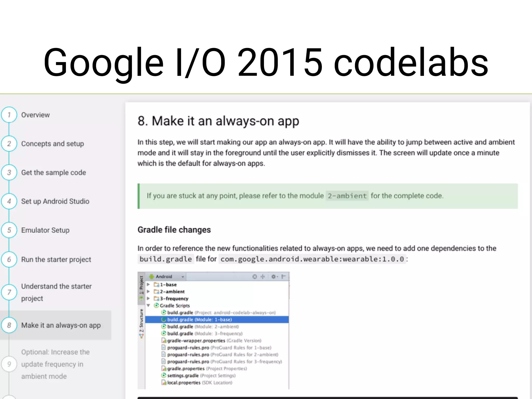Expand the 3-frequency module folder

148,298
